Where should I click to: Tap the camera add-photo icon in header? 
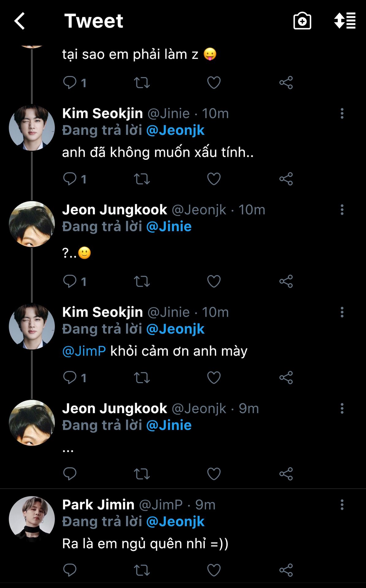302,21
